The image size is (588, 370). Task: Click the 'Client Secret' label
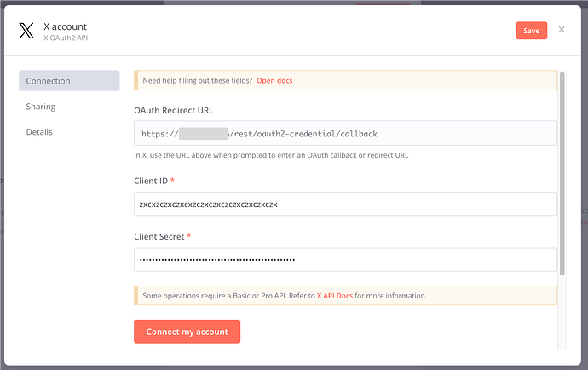(159, 237)
